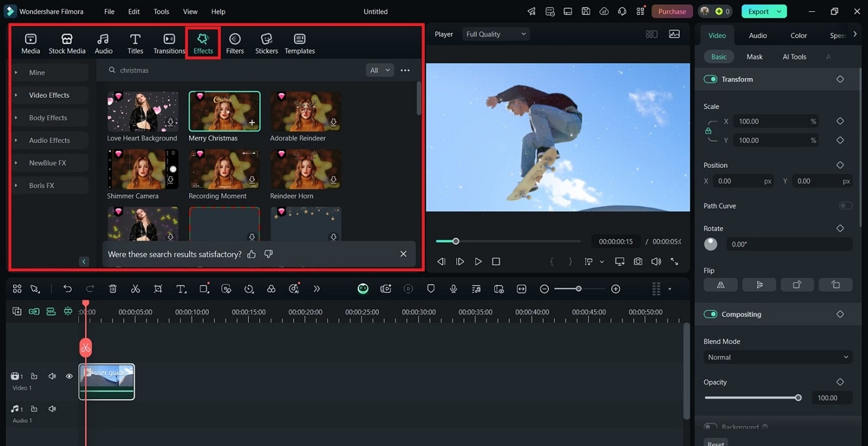Select the Merry Christmas effect thumbnail
868x446 pixels.
click(224, 111)
